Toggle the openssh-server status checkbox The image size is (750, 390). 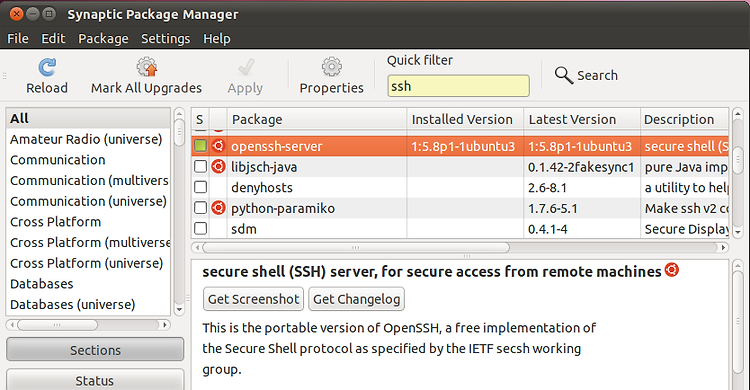(200, 145)
